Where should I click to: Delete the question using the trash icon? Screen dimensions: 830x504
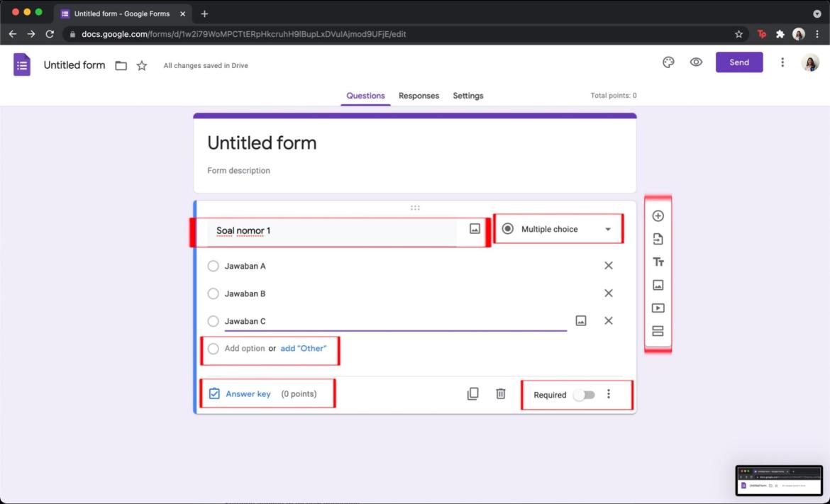coord(500,393)
